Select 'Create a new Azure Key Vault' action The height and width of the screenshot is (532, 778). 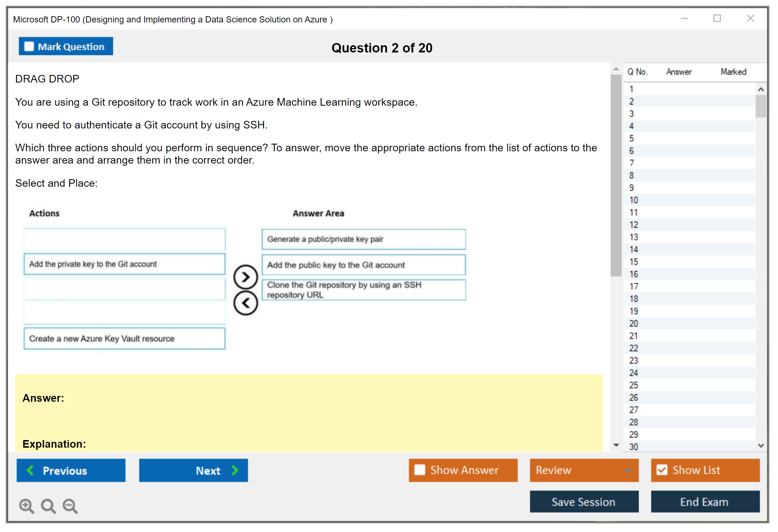(x=124, y=338)
